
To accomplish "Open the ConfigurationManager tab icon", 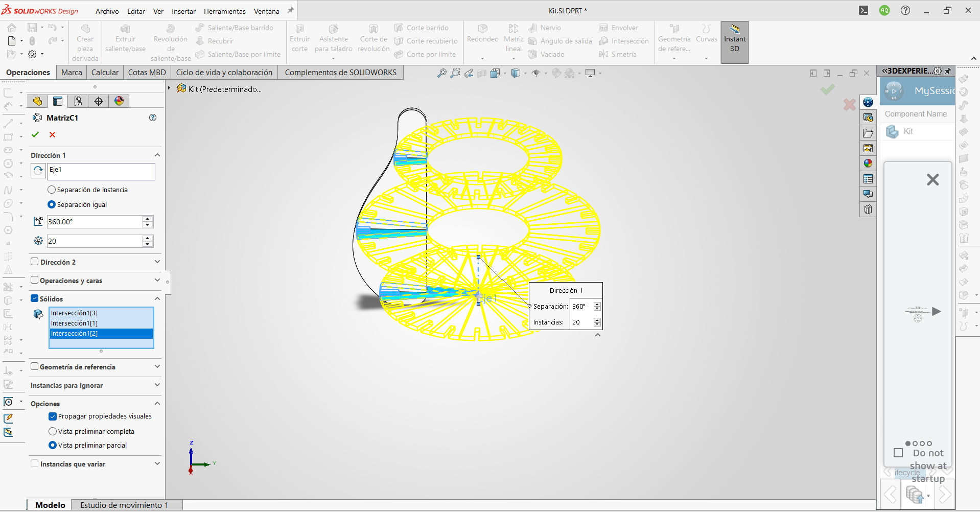I will point(78,101).
